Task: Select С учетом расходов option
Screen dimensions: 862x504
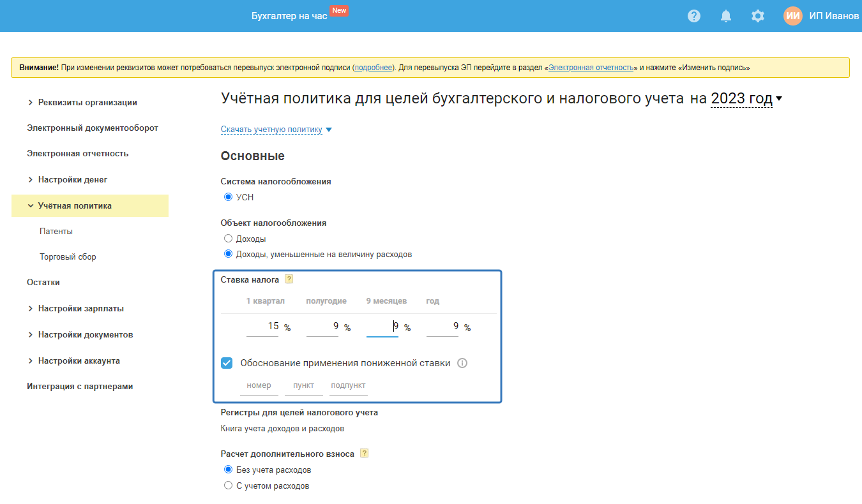Action: tap(228, 485)
